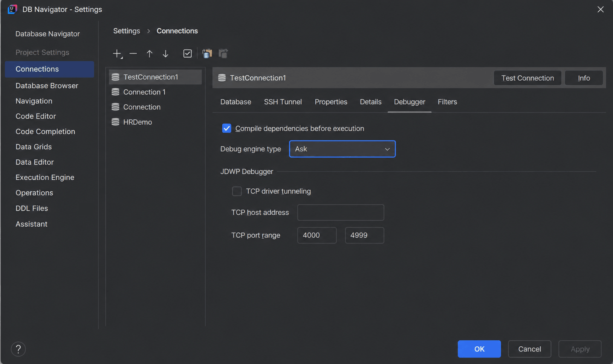Click Settings breadcrumb link
The width and height of the screenshot is (613, 364).
tap(127, 31)
